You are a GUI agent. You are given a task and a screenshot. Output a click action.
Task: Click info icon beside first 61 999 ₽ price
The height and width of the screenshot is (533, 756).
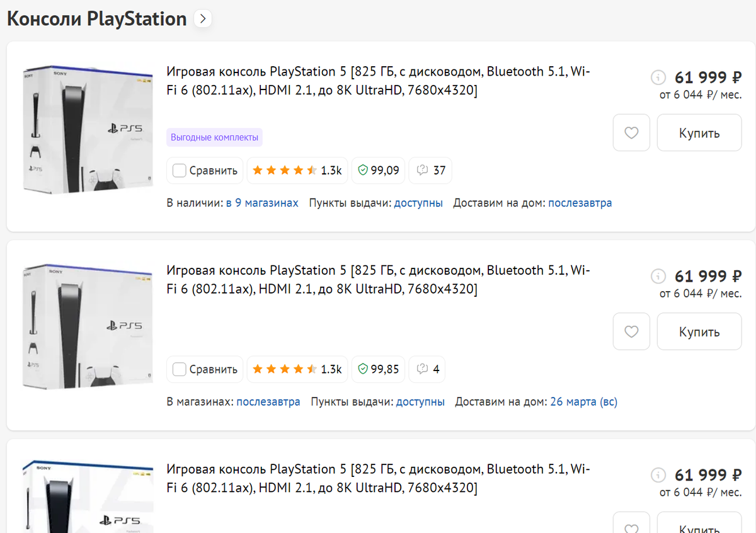coord(658,78)
